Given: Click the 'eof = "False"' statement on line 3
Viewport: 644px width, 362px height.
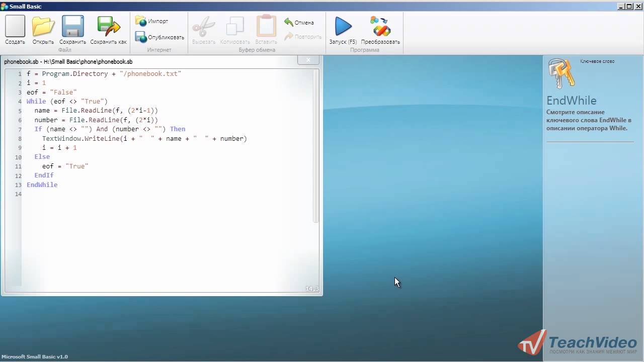Looking at the screenshot, I should point(52,92).
